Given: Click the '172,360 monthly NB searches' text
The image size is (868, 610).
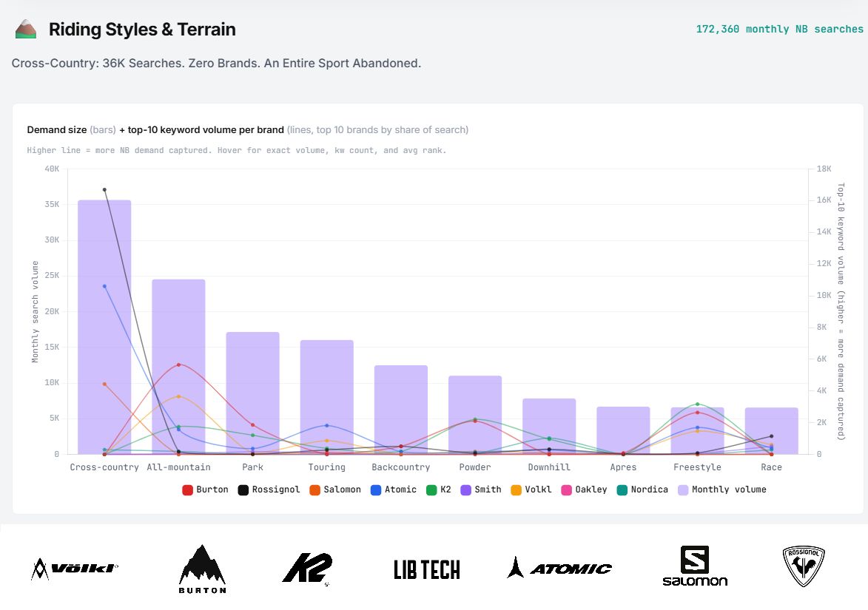Looking at the screenshot, I should (x=779, y=30).
